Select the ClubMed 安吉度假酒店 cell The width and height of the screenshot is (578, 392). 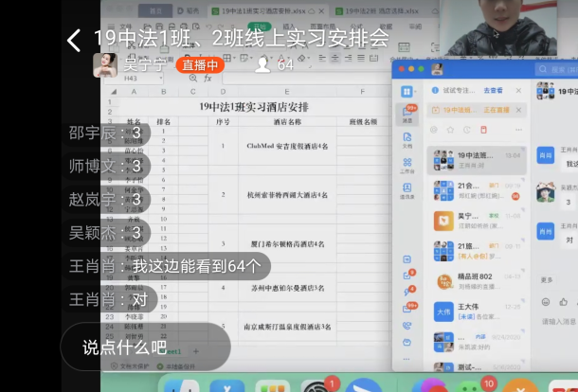[287, 146]
